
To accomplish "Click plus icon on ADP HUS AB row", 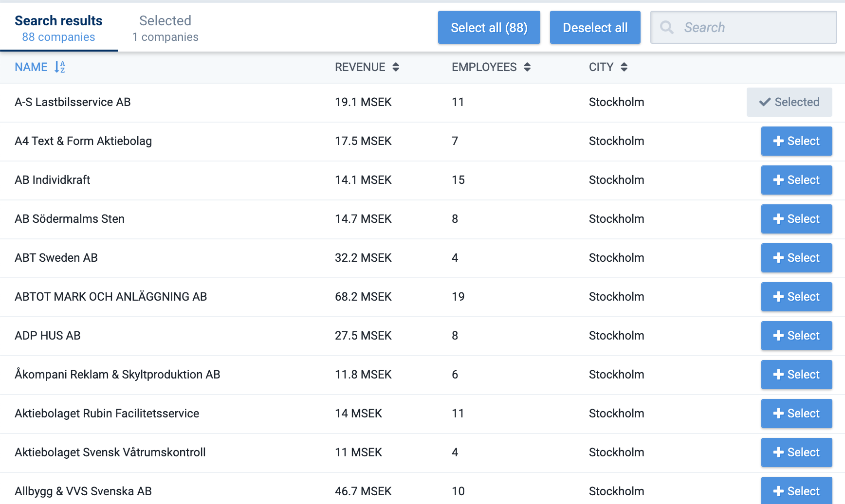I will point(778,336).
